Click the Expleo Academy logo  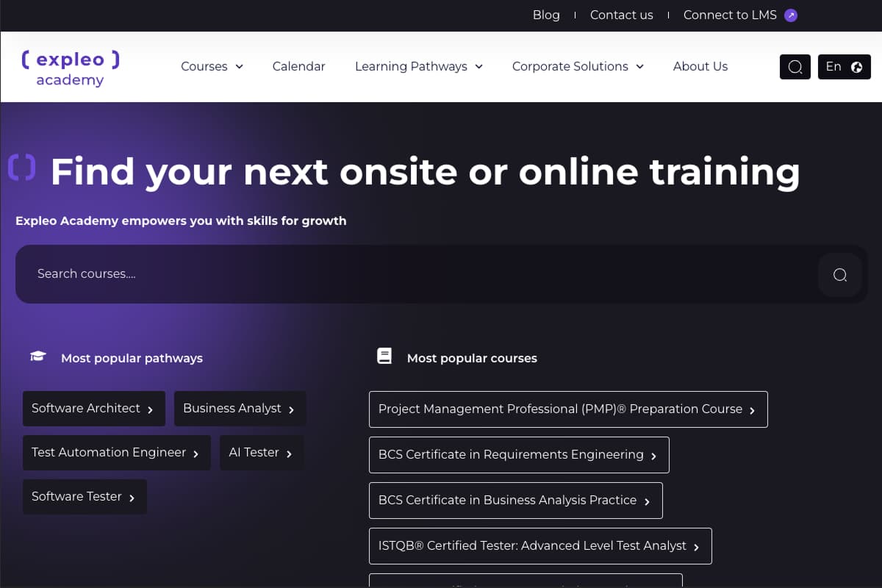[71, 68]
